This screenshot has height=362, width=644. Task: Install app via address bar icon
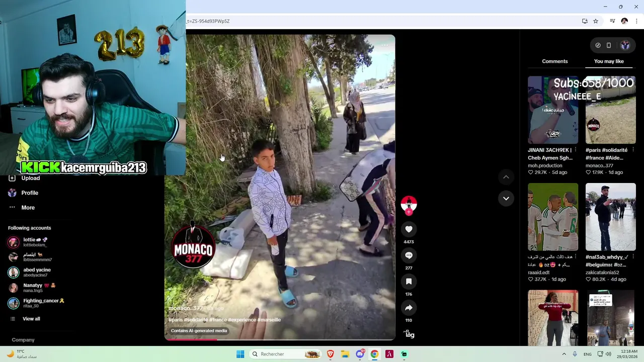585,21
